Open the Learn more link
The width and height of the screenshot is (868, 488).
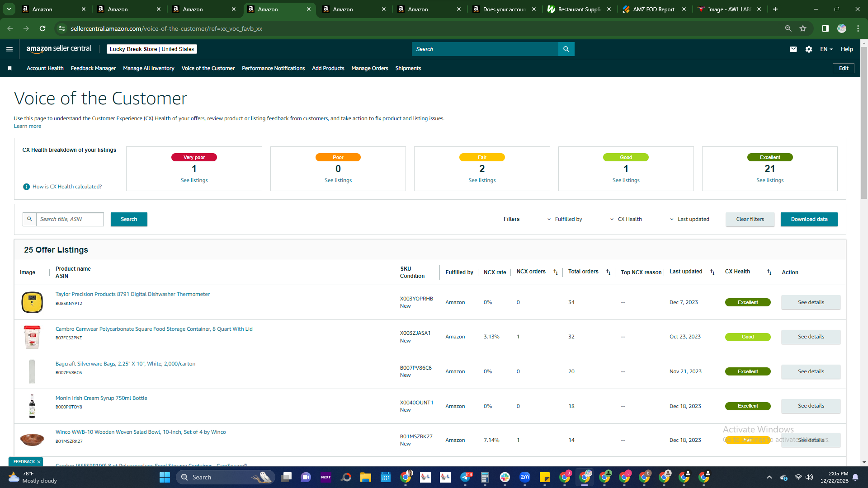coord(28,126)
